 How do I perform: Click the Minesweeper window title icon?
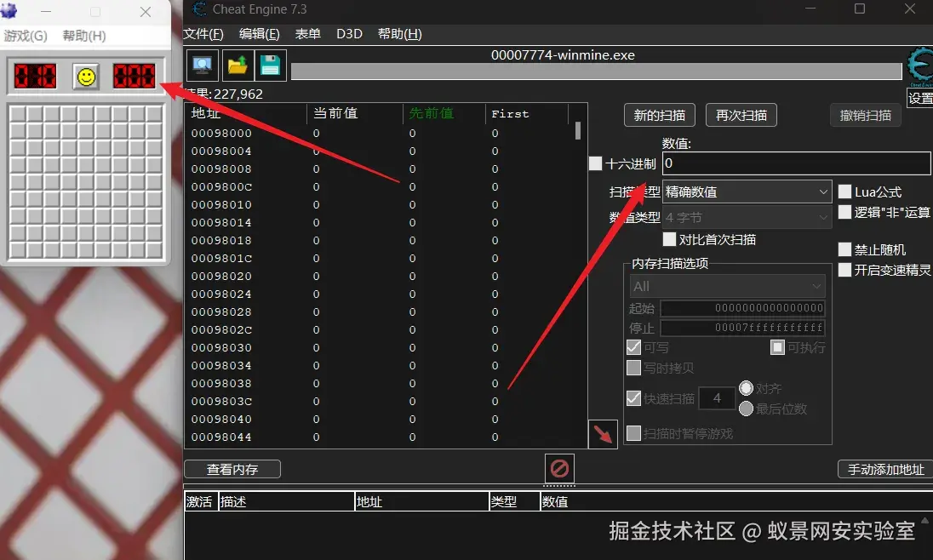click(9, 9)
